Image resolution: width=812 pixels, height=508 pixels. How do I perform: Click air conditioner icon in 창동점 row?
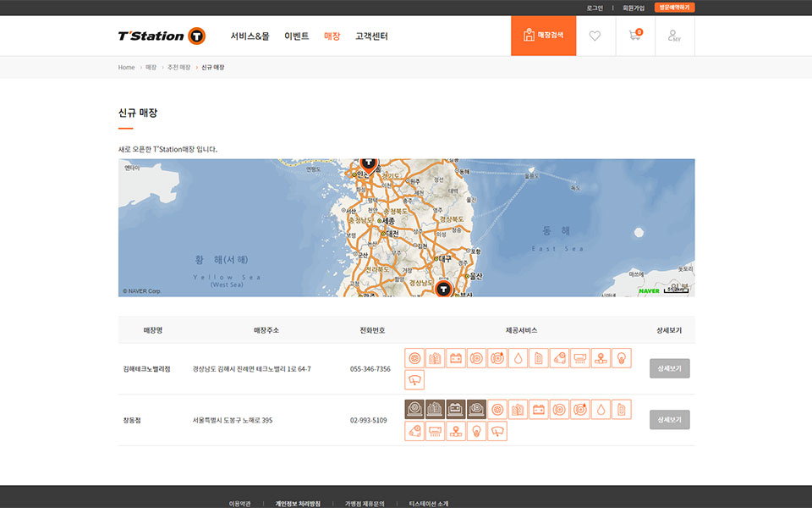pos(436,431)
